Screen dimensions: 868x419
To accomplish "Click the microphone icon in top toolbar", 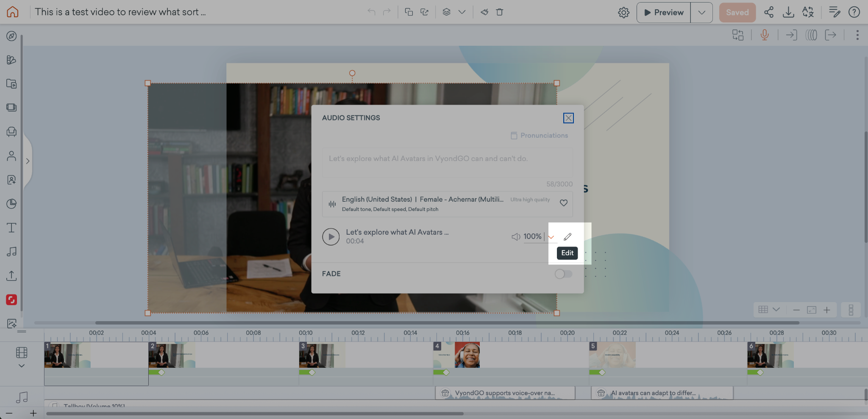I will click(764, 35).
